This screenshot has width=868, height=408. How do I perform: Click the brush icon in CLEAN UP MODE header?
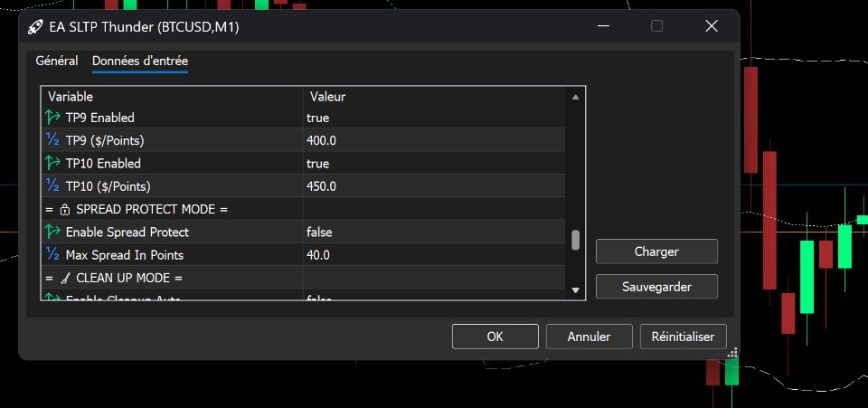click(65, 278)
